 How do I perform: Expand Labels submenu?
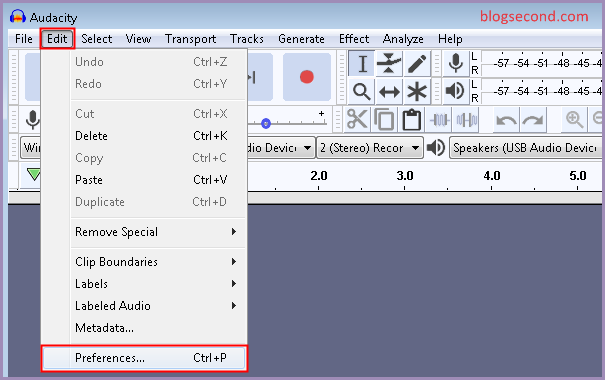point(144,284)
